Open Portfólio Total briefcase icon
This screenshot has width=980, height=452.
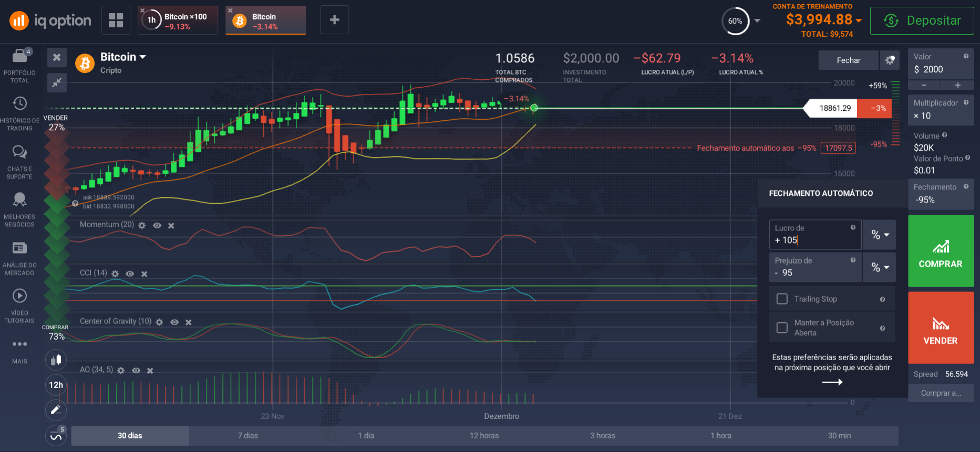tap(20, 55)
